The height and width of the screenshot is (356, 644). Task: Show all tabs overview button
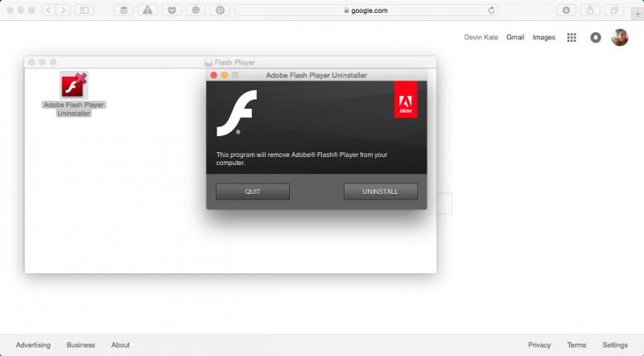click(x=614, y=10)
